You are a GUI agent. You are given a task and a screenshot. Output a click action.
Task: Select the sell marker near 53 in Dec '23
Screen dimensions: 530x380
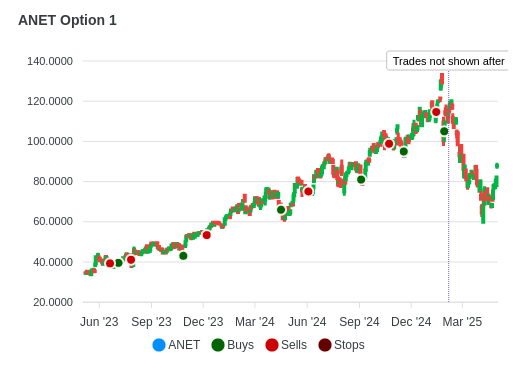tap(207, 235)
